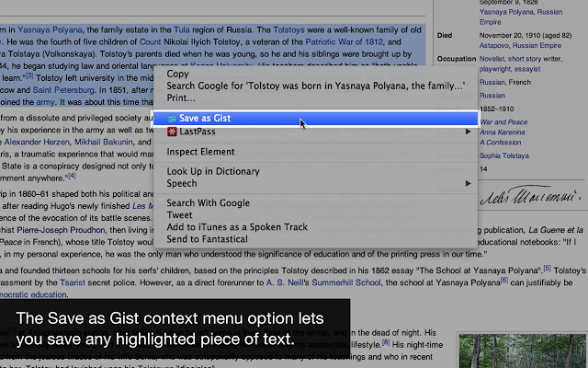Open the Anna Karenina link
Viewport: 588px width, 368px height.
pos(503,132)
